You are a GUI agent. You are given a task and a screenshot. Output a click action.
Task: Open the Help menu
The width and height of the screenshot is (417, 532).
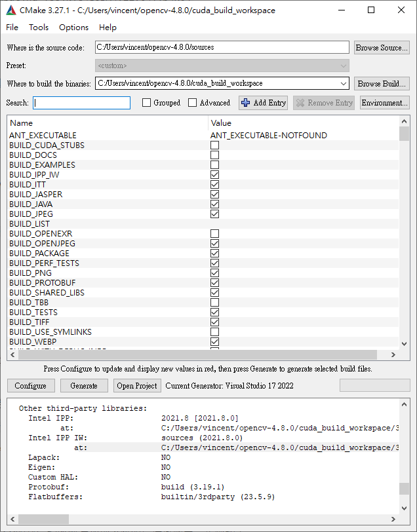tap(108, 28)
